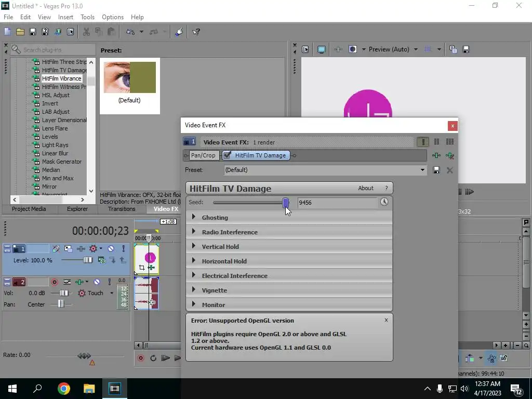The height and width of the screenshot is (399, 532).
Task: Click About in HitFilm TV Damage header
Action: click(x=365, y=188)
